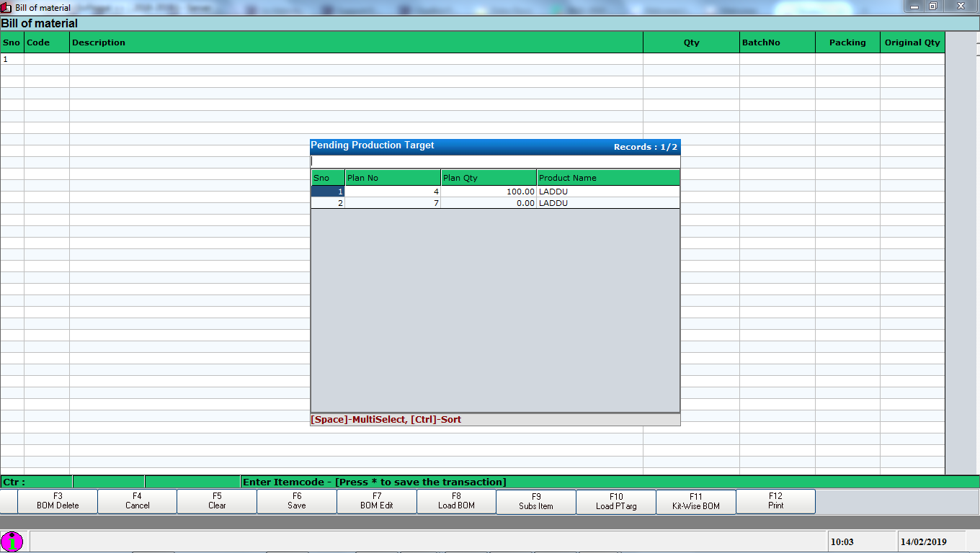The image size is (980, 553).
Task: Restore down the Bill of material window
Action: (x=932, y=6)
